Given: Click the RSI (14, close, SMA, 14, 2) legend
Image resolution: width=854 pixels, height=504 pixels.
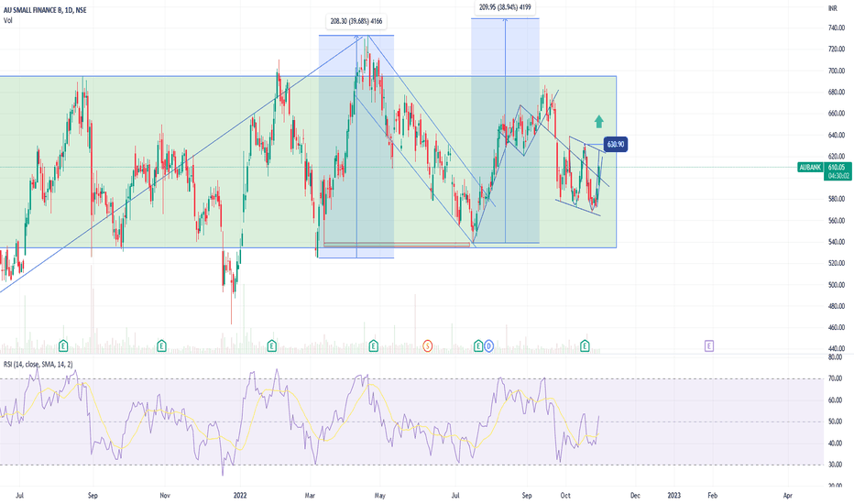Looking at the screenshot, I should [38, 364].
